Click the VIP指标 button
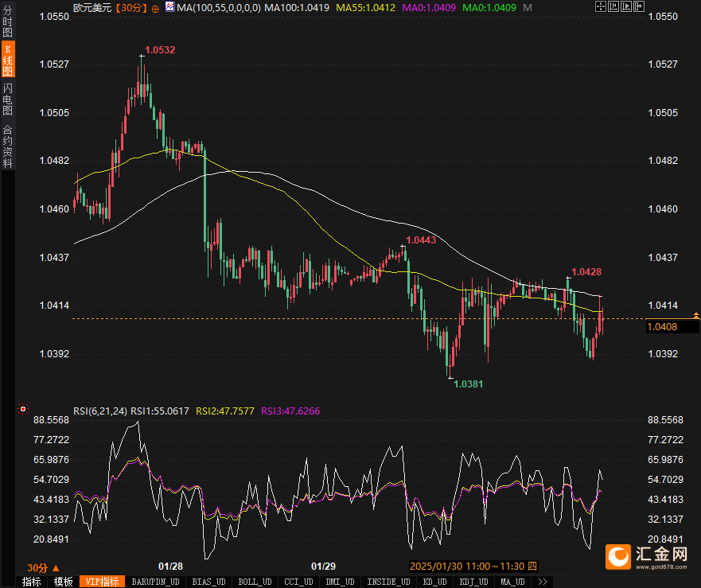 [102, 582]
